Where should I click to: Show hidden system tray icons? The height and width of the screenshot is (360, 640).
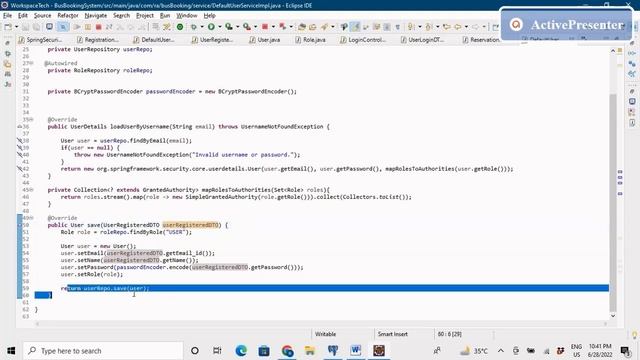(x=501, y=351)
